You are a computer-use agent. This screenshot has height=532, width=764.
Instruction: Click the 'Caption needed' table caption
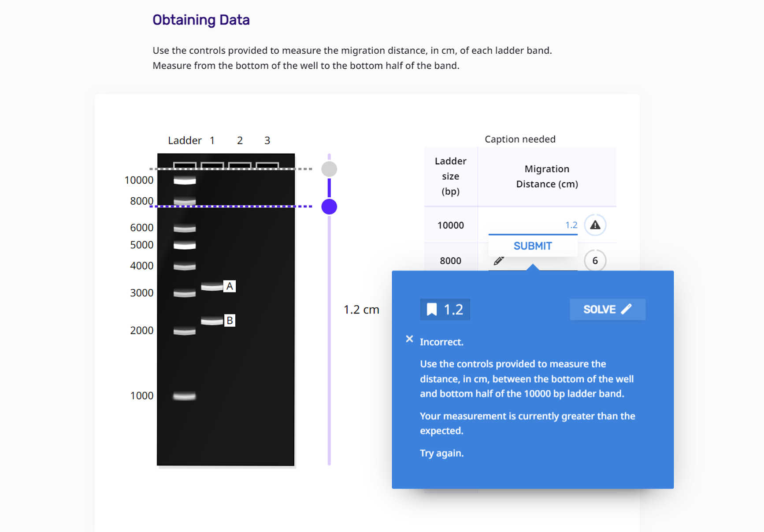click(520, 139)
